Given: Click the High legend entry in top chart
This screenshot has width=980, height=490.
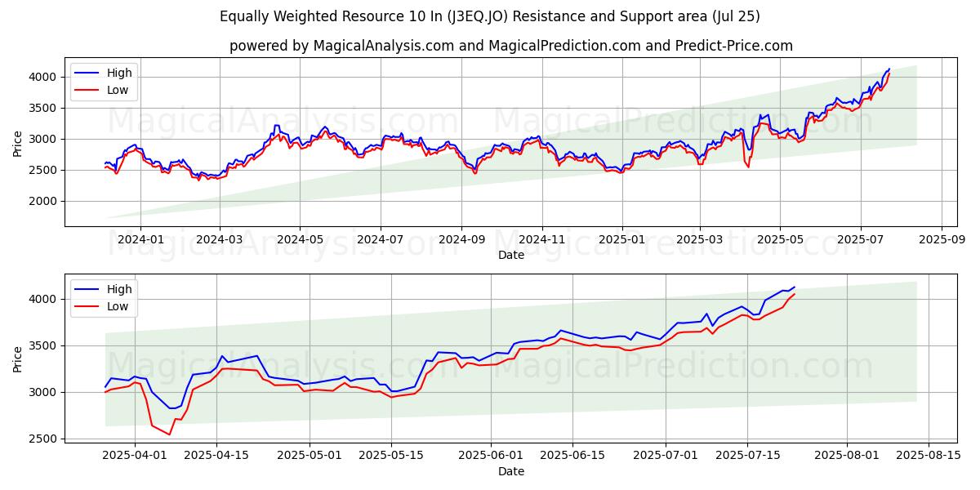Looking at the screenshot, I should click(104, 73).
